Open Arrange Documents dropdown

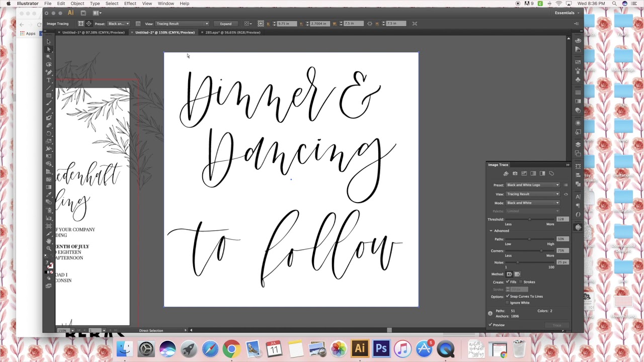click(97, 13)
